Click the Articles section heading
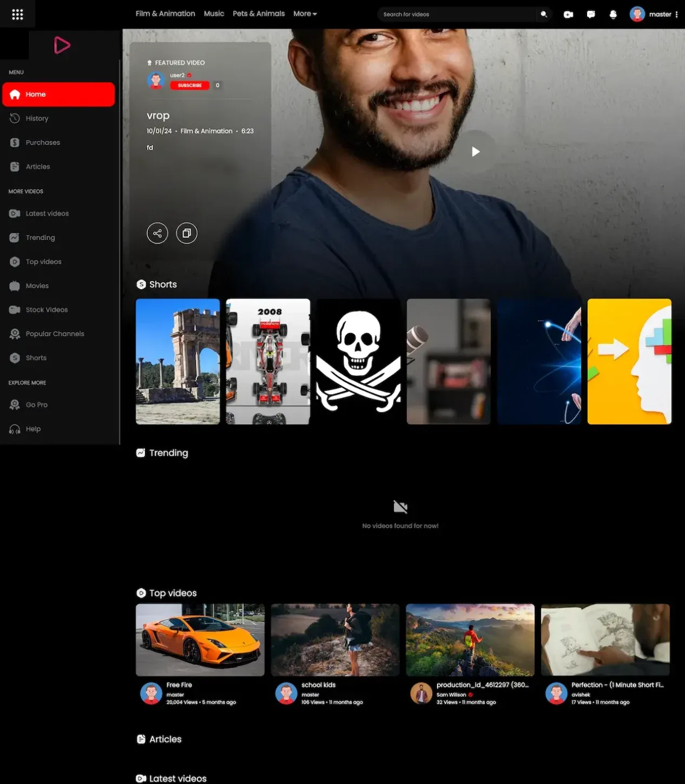Image resolution: width=685 pixels, height=784 pixels. (165, 739)
